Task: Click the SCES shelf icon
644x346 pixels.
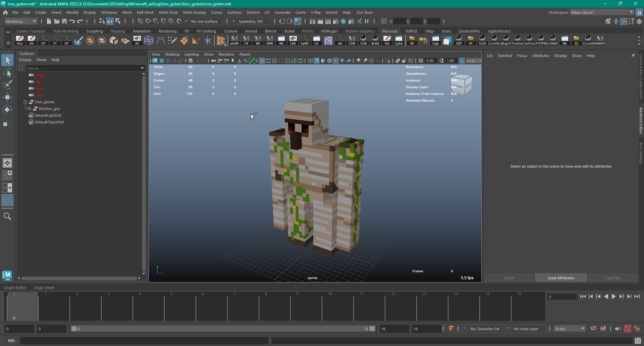Action: point(482,40)
